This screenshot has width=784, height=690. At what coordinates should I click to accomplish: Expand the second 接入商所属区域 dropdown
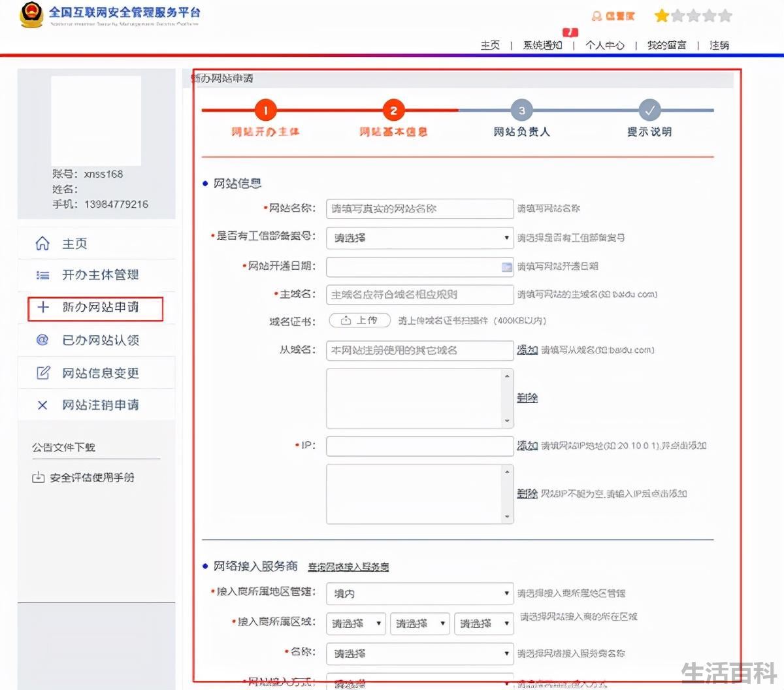419,623
